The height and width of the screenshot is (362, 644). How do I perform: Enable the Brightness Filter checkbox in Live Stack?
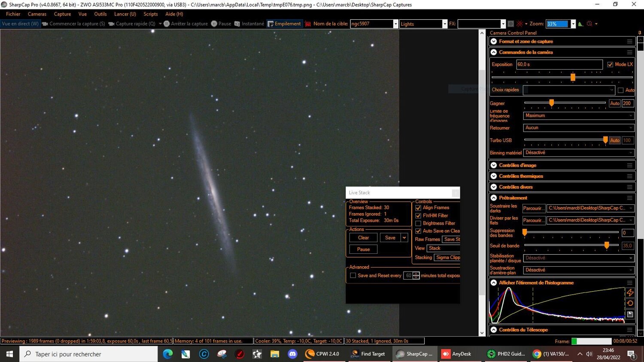coord(418,223)
